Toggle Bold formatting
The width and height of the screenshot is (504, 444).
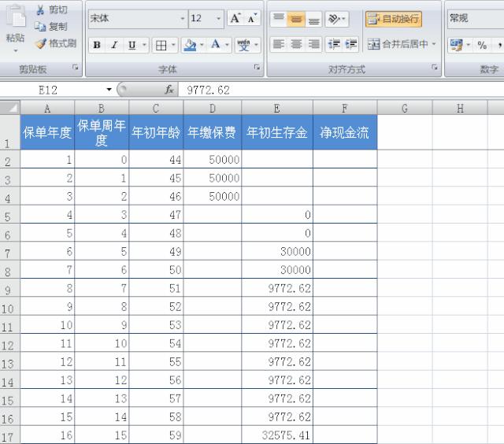[97, 45]
